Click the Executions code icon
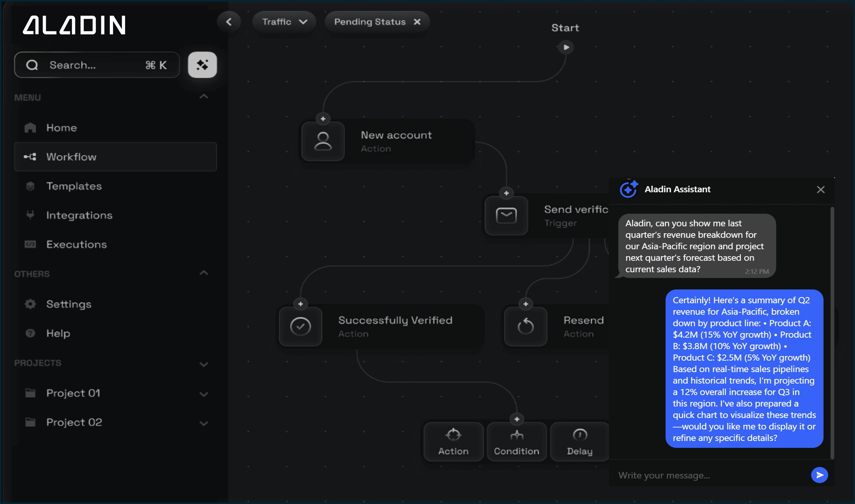 30,244
